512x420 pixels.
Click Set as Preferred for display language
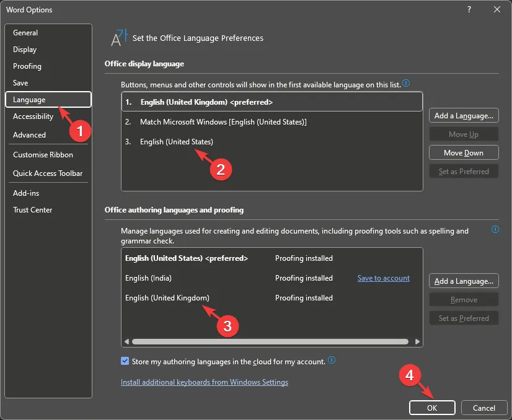point(464,172)
